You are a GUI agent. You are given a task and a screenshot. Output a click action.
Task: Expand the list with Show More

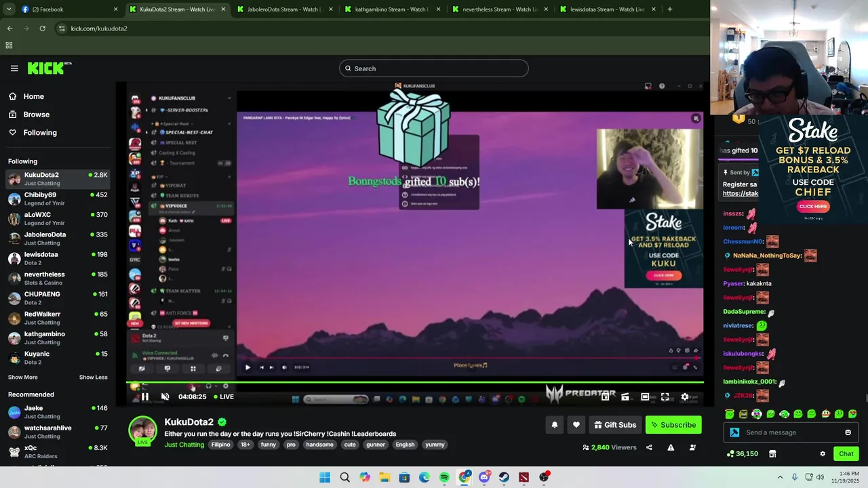coord(23,377)
